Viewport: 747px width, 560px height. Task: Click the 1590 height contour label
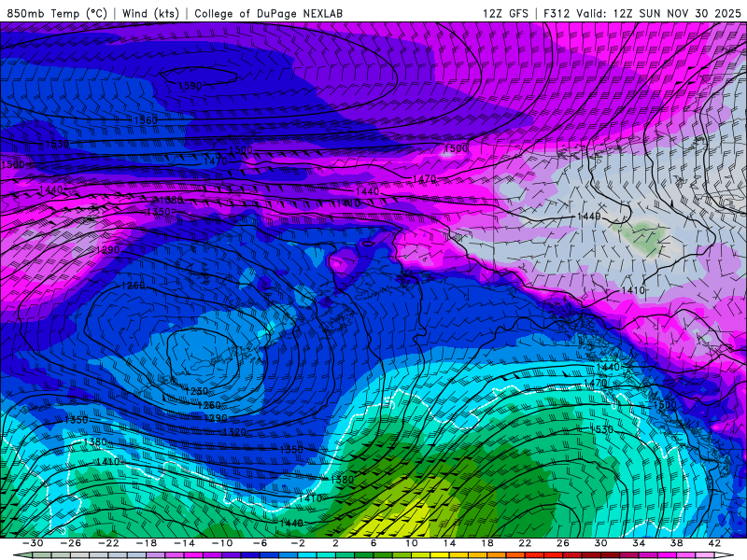(190, 86)
